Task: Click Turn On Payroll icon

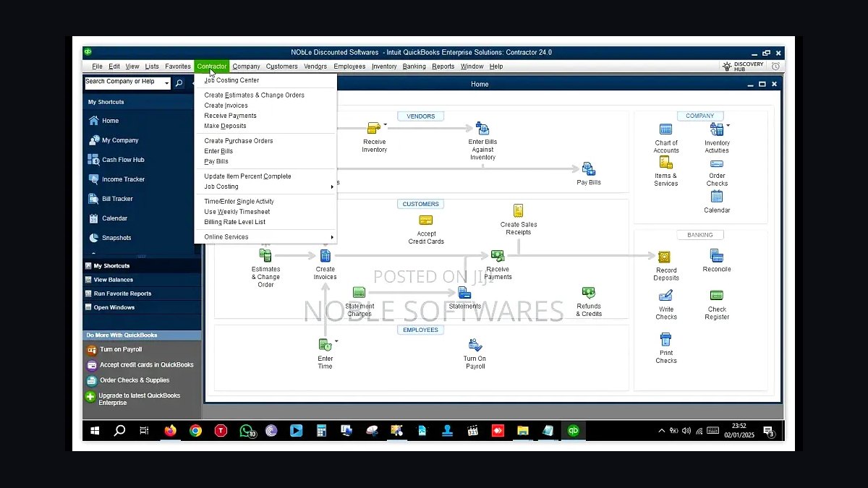Action: (x=475, y=345)
